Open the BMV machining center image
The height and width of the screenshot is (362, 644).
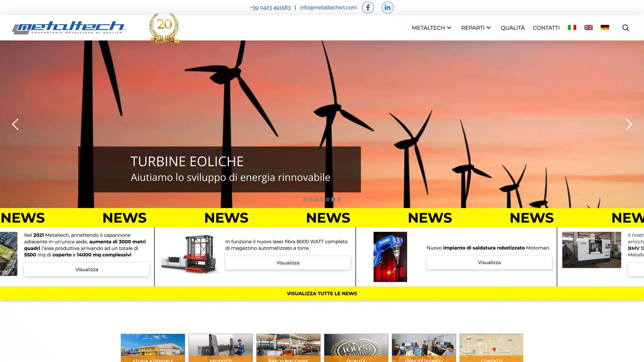[591, 250]
